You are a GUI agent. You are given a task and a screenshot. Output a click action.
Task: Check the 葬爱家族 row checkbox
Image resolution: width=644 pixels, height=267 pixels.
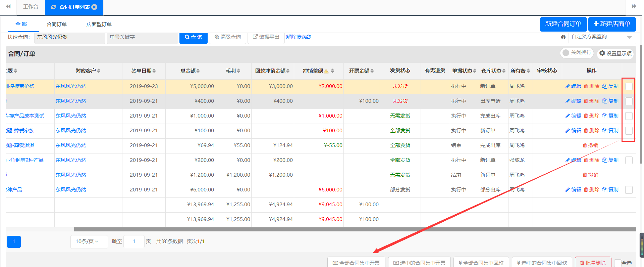tap(629, 131)
